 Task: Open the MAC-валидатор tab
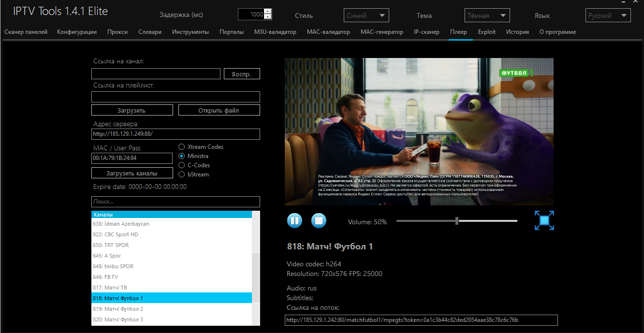(x=328, y=32)
